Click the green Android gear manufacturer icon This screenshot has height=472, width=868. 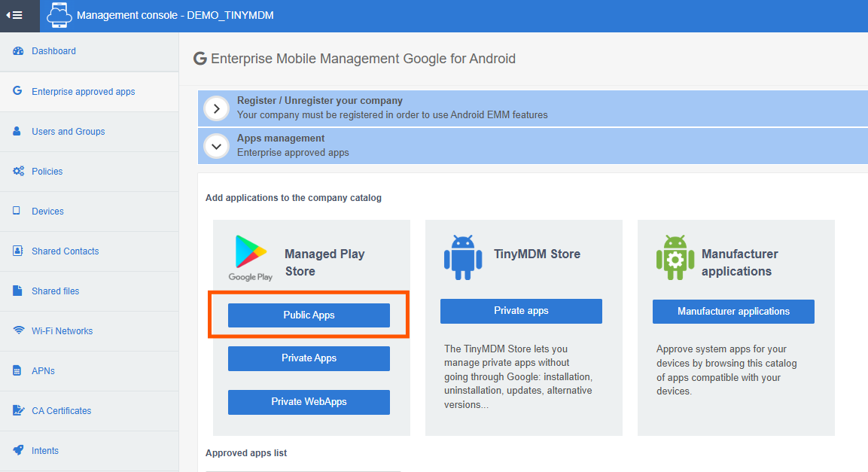(x=675, y=257)
